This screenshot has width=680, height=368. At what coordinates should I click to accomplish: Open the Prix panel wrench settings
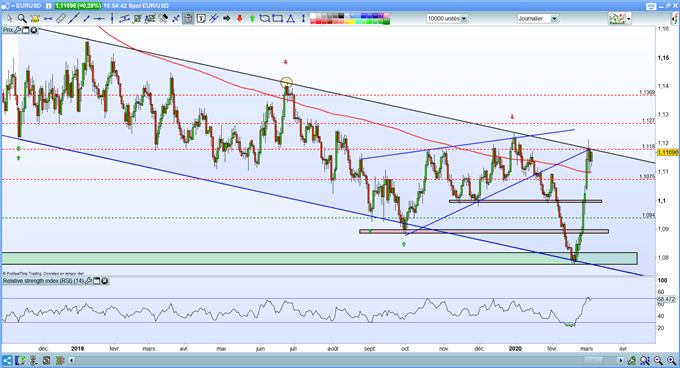tap(17, 30)
